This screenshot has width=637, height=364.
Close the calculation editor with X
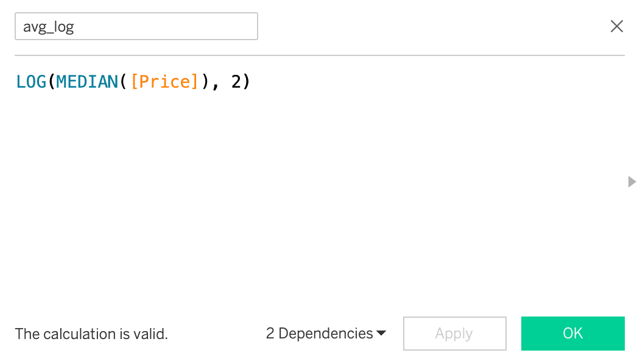click(x=617, y=27)
